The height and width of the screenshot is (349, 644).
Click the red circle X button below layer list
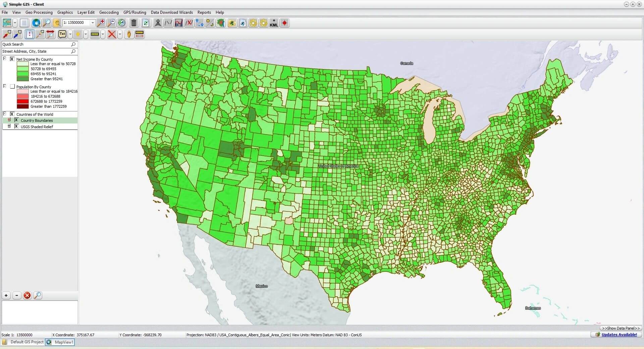tap(27, 295)
